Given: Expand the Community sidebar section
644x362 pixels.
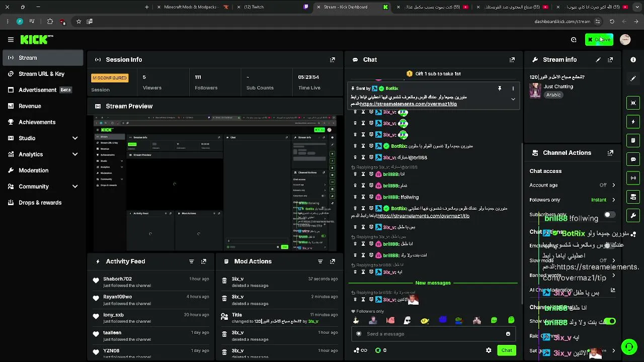Looking at the screenshot, I should 75,187.
